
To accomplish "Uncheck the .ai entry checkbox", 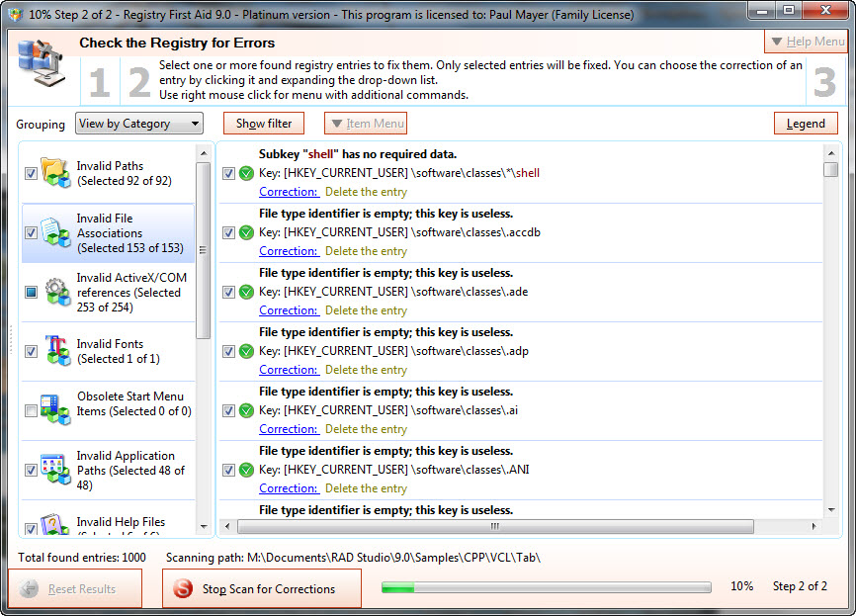I will [x=228, y=410].
